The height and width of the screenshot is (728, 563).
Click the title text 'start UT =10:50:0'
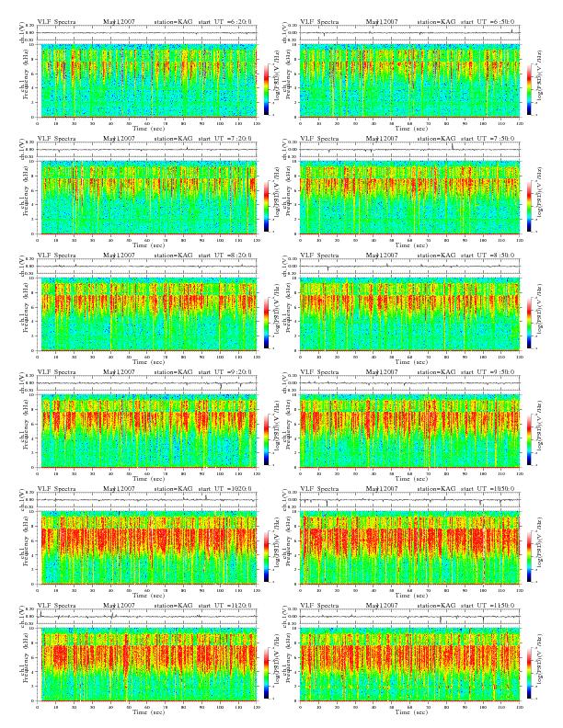click(488, 489)
